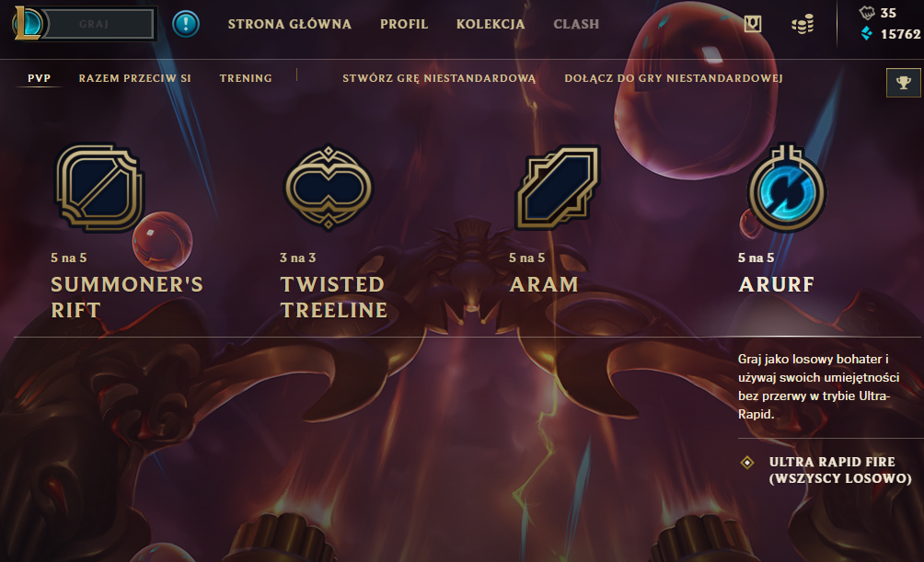Open the store coins icon
Screen dimensions: 924x562
click(802, 24)
